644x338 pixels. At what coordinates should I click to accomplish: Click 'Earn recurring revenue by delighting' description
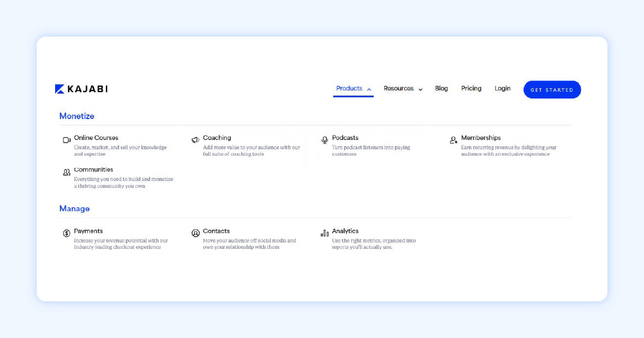tap(509, 151)
